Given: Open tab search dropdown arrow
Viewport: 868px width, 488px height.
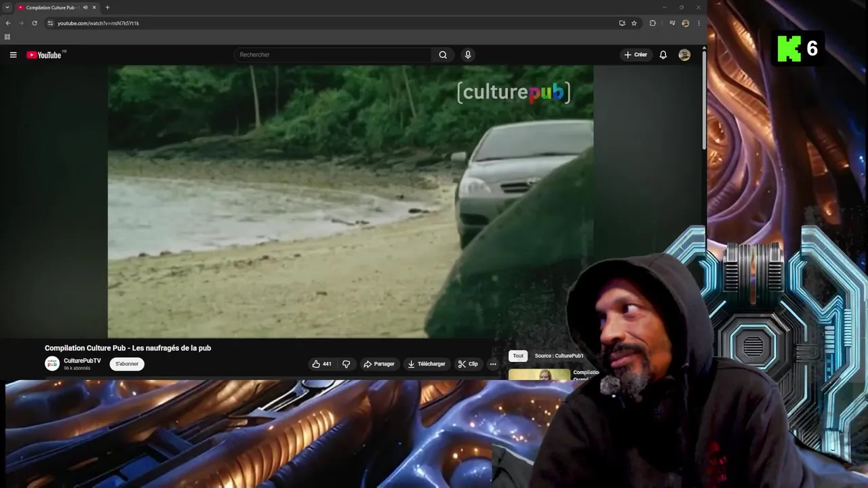Looking at the screenshot, I should click(7, 7).
